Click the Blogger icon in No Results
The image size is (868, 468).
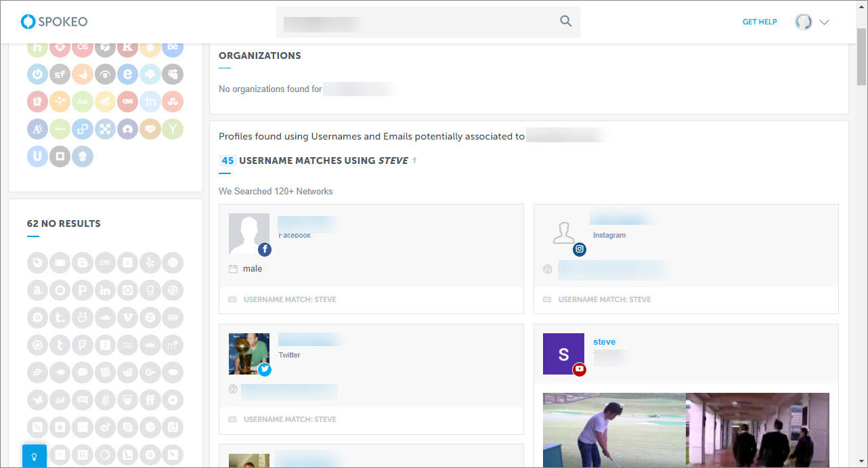click(x=83, y=262)
